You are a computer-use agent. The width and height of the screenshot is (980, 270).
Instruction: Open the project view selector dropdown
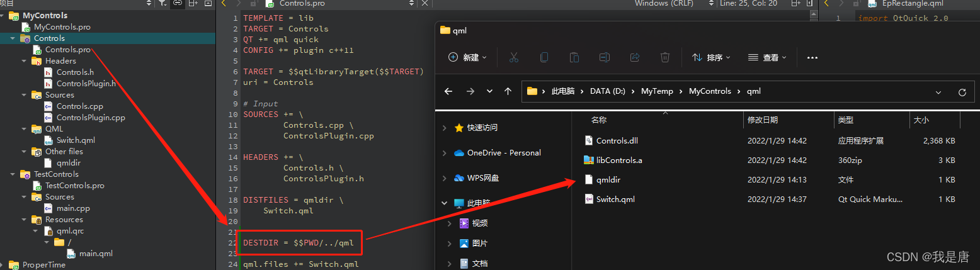(149, 3)
